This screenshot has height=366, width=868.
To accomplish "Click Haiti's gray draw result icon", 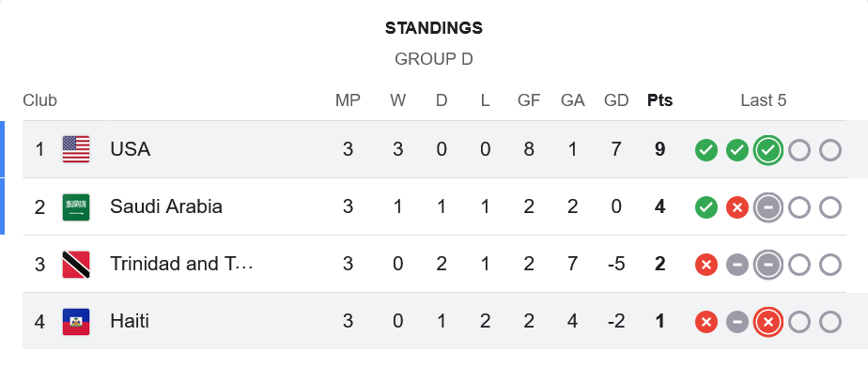I will pyautogui.click(x=736, y=322).
